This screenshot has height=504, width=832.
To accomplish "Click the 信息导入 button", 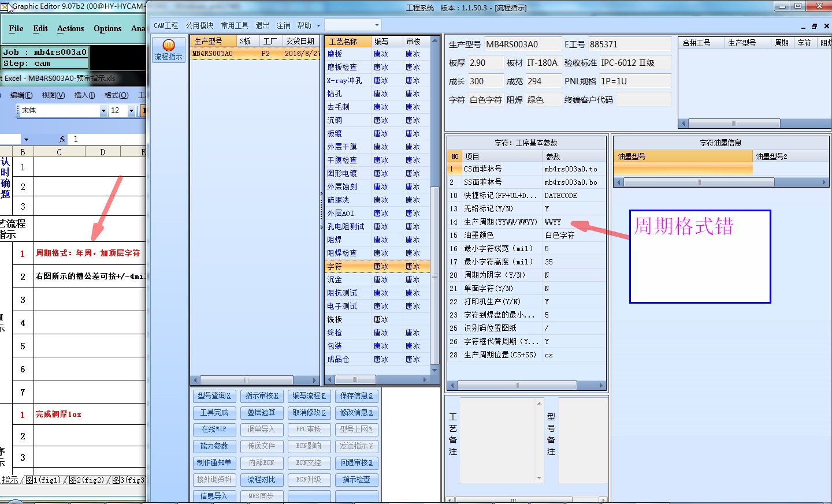I will click(x=214, y=496).
